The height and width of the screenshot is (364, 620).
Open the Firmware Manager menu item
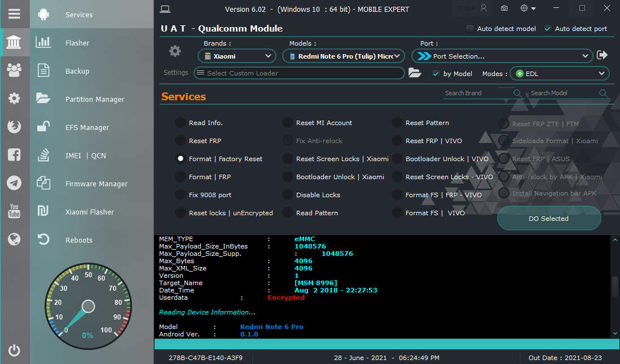click(x=96, y=184)
